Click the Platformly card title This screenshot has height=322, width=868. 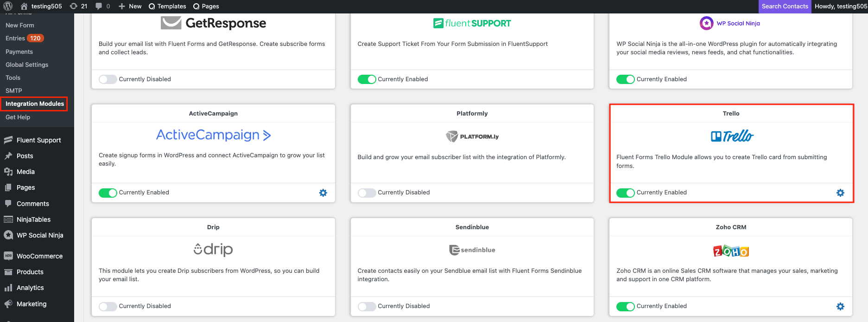(x=472, y=113)
